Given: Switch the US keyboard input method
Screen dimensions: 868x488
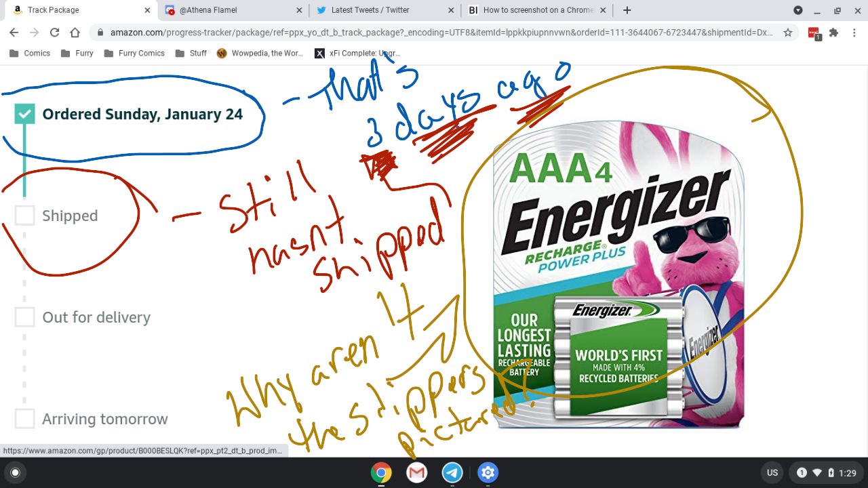Looking at the screenshot, I should pos(772,472).
